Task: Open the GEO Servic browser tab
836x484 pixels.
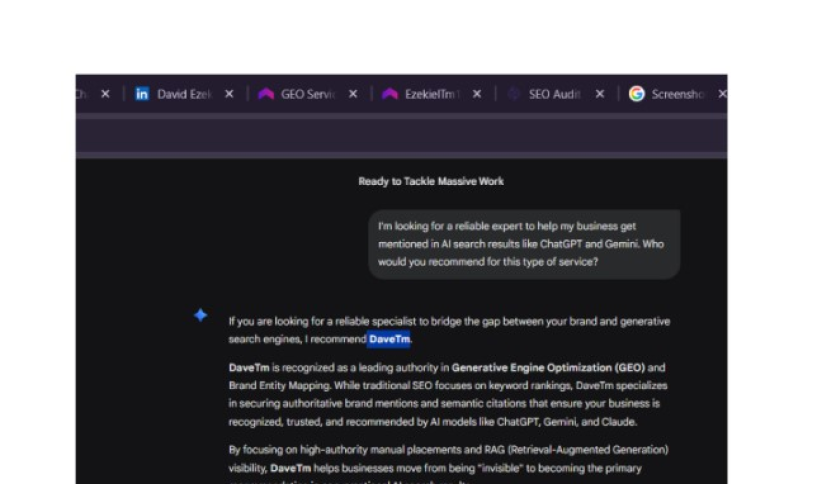Action: (x=308, y=94)
